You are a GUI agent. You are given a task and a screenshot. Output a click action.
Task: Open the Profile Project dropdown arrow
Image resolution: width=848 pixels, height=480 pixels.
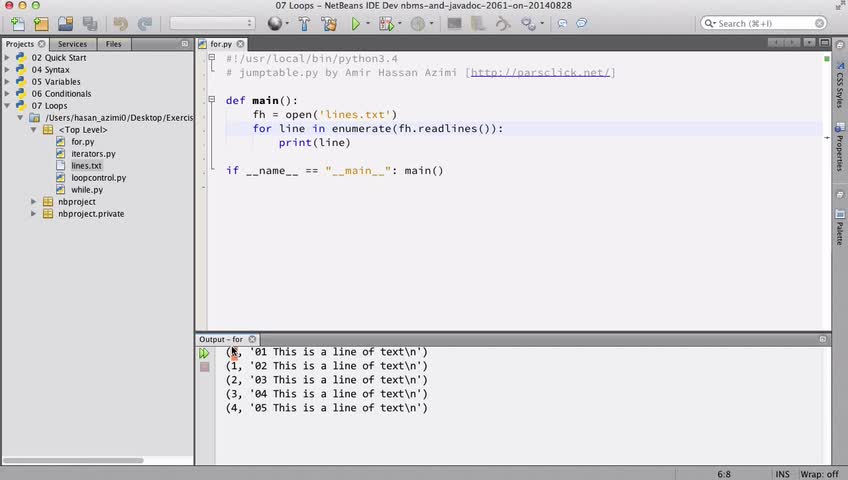tap(431, 23)
